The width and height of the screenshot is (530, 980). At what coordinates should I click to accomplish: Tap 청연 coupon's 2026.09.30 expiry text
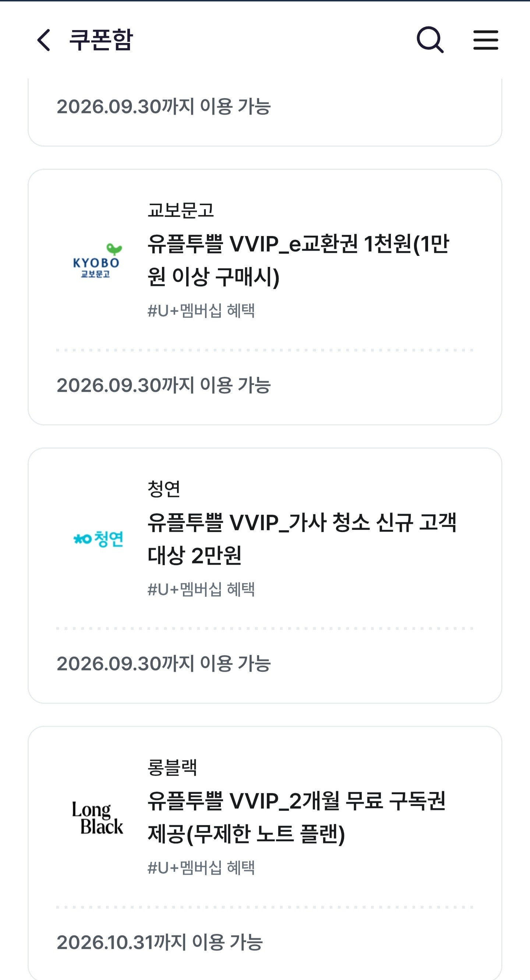coord(164,663)
